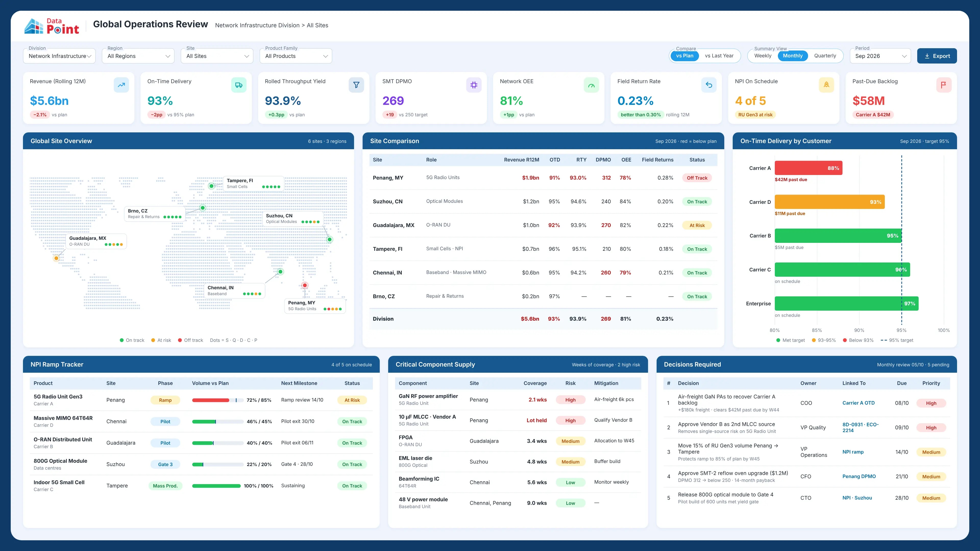Open the Penang DPMO link
Screen dimensions: 980x551
point(859,477)
